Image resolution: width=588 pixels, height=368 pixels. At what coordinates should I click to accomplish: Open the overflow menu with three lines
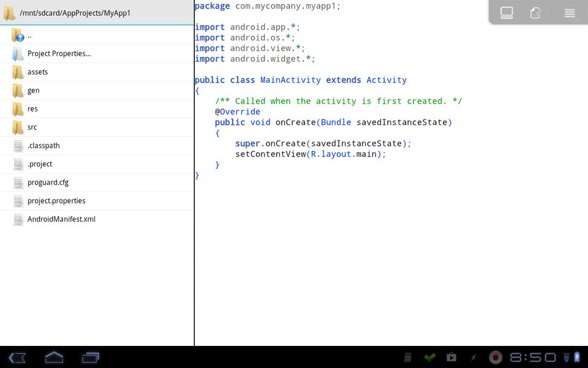569,13
